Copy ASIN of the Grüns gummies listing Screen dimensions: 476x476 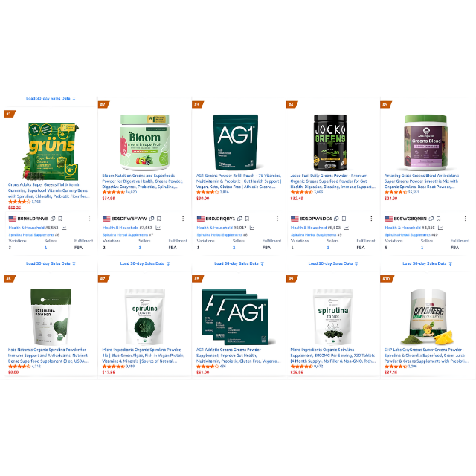(53, 219)
